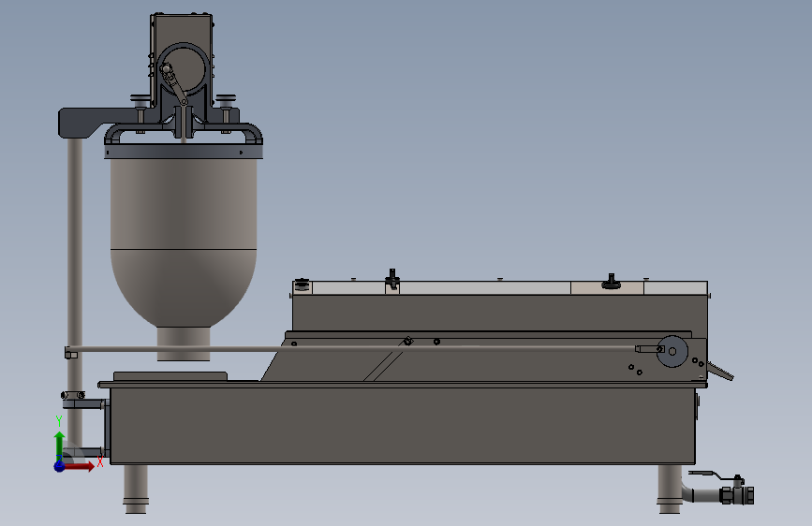The height and width of the screenshot is (526, 812).
Task: Select the upper conveyor cover housing
Action: coord(500,313)
